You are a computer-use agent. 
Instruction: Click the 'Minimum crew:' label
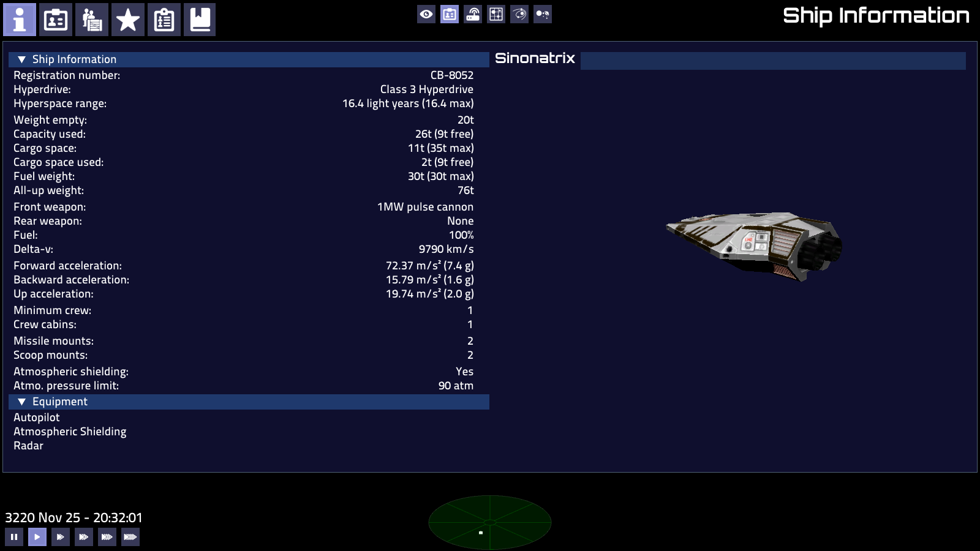click(53, 310)
